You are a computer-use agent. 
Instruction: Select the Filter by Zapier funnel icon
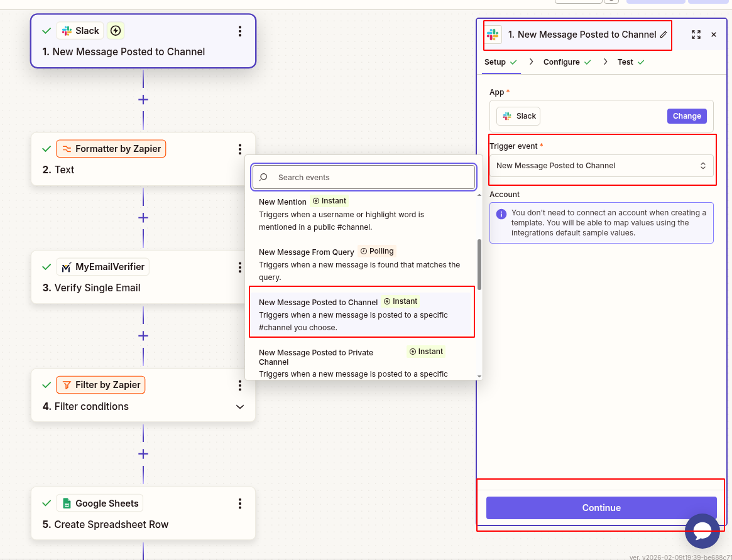pos(66,384)
